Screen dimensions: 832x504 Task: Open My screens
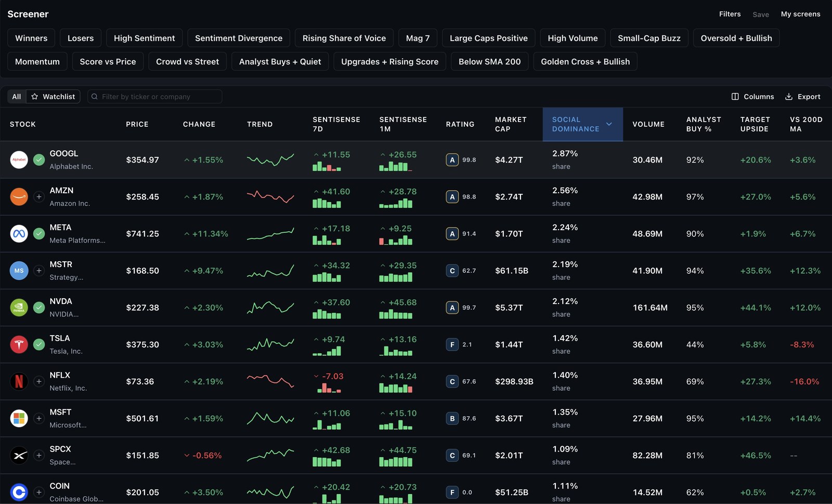click(x=800, y=14)
